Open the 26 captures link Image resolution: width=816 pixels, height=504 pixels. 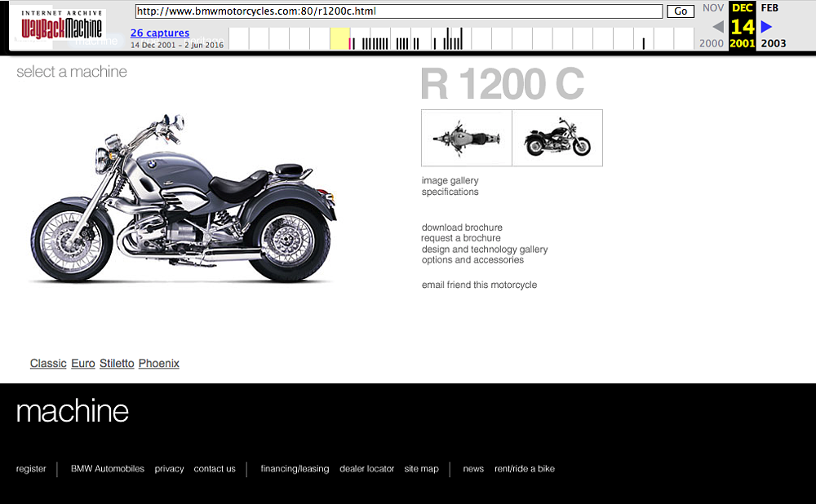coord(160,33)
